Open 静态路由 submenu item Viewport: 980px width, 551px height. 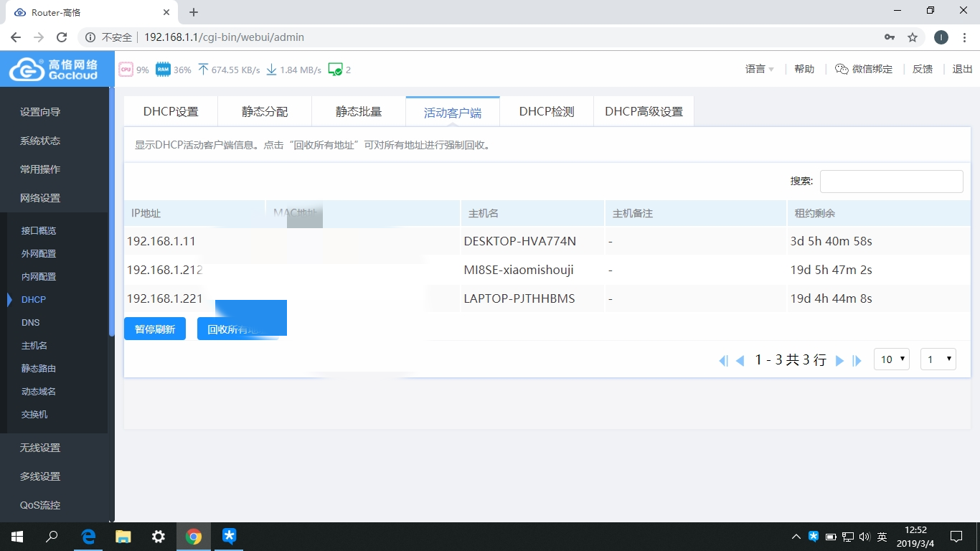pos(39,368)
